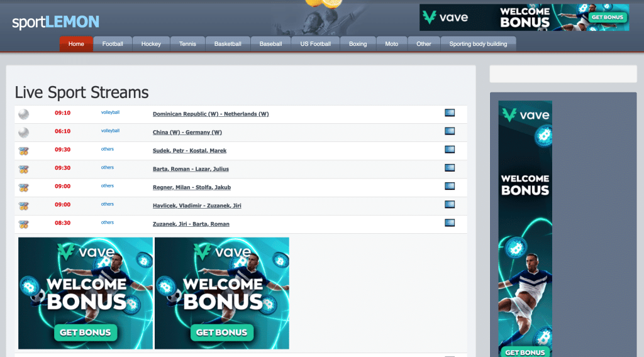Viewport: 644px width, 357px height.
Task: Click the volleyball icon beside the 09:10 match
Action: [23, 114]
